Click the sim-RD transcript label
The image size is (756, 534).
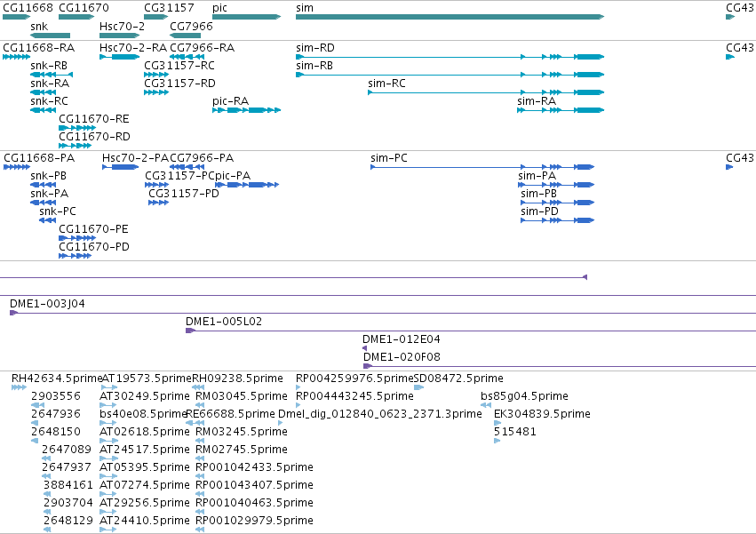coord(315,48)
